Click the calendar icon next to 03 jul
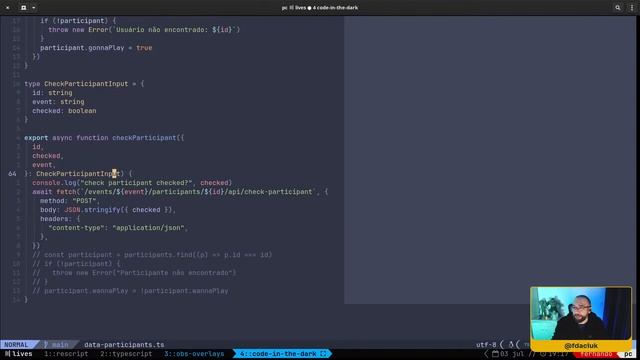The width and height of the screenshot is (640, 360). pos(495,353)
